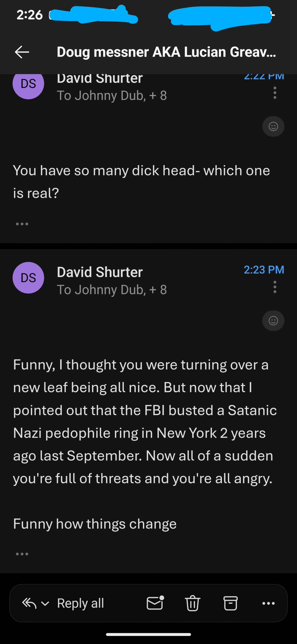The height and width of the screenshot is (644, 297).
Task: Archive the conversation with the box icon
Action: pyautogui.click(x=230, y=603)
